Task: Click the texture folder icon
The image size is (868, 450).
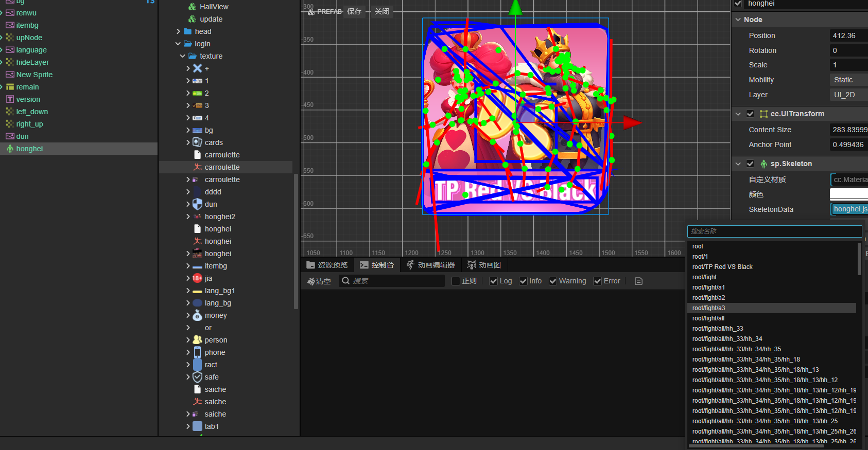Action: click(193, 56)
